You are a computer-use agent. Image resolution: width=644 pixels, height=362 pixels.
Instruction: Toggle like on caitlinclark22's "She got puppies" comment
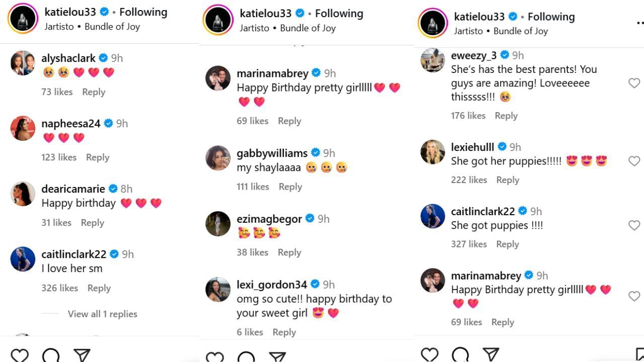pos(634,225)
